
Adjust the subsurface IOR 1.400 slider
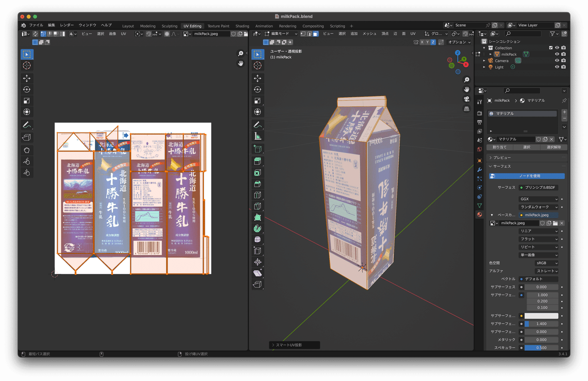pos(541,324)
